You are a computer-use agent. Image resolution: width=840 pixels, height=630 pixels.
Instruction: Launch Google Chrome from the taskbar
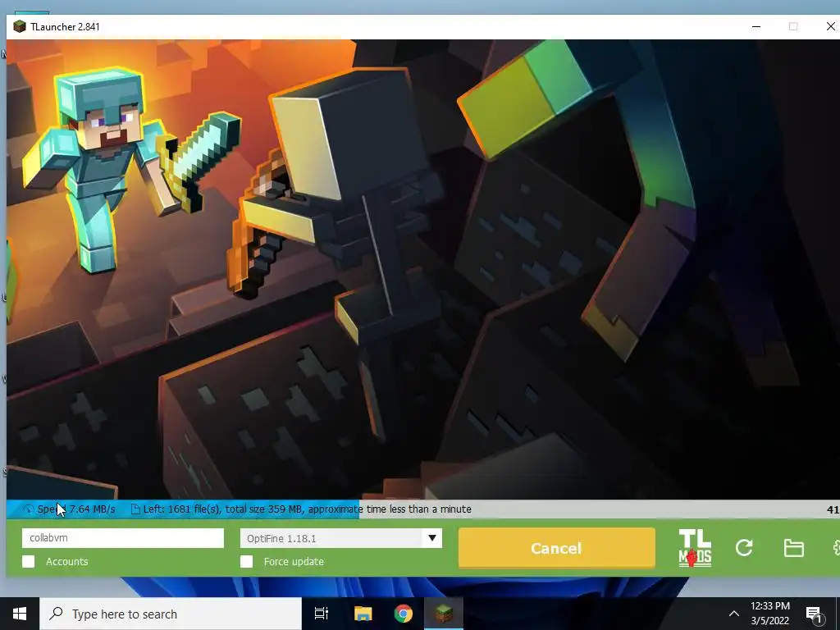(x=404, y=614)
